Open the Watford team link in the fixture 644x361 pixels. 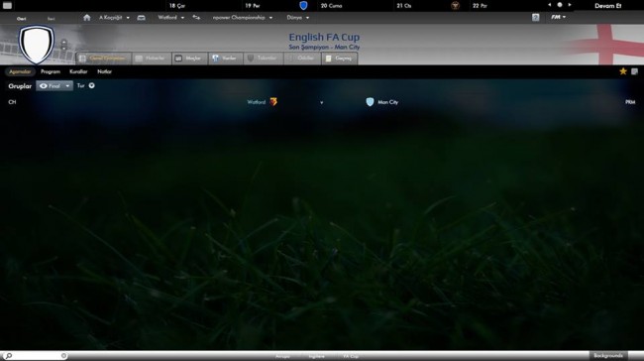click(x=257, y=102)
